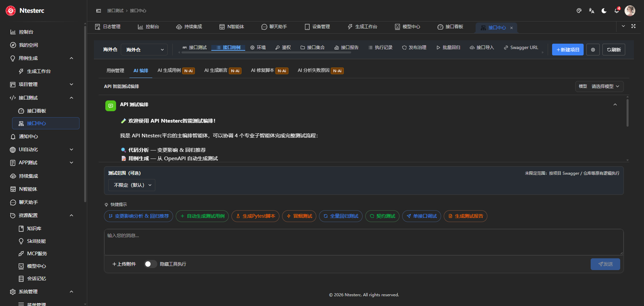Image resolution: width=644 pixels, height=306 pixels.
Task: Select the 生成测试报告 quick prompt
Action: pos(466,216)
